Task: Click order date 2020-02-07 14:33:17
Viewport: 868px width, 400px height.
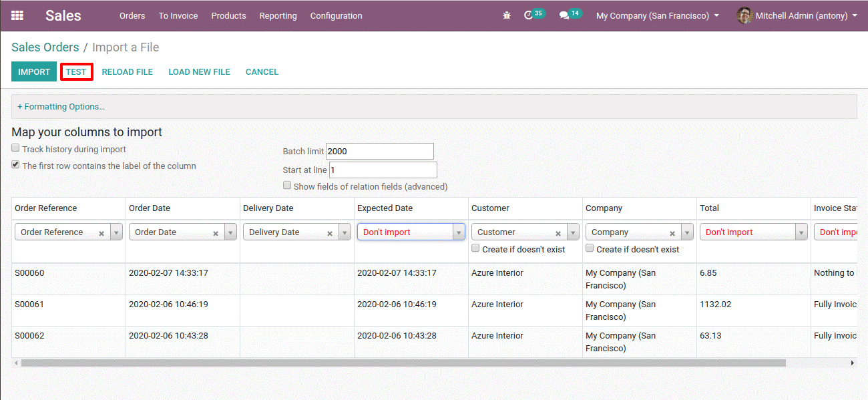Action: [x=168, y=272]
